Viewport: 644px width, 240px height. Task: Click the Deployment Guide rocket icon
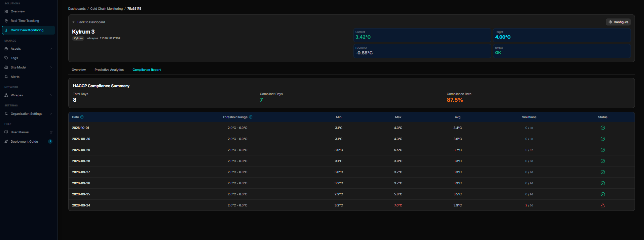[6, 142]
